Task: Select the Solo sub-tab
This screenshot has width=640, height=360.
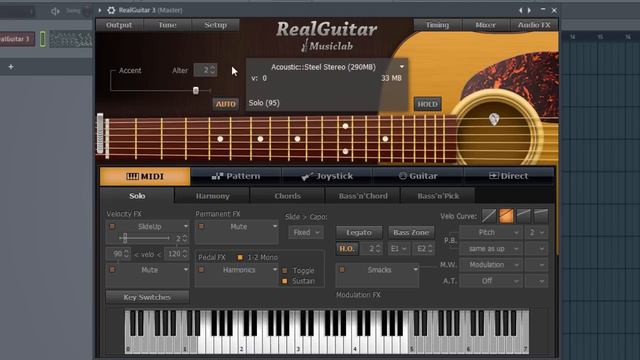Action: pos(137,196)
